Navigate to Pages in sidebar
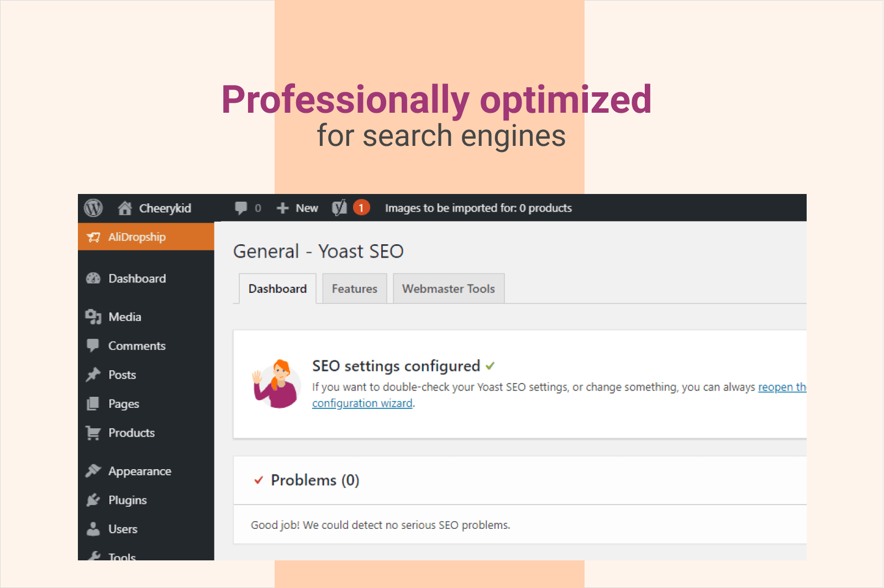884x588 pixels. 123,404
